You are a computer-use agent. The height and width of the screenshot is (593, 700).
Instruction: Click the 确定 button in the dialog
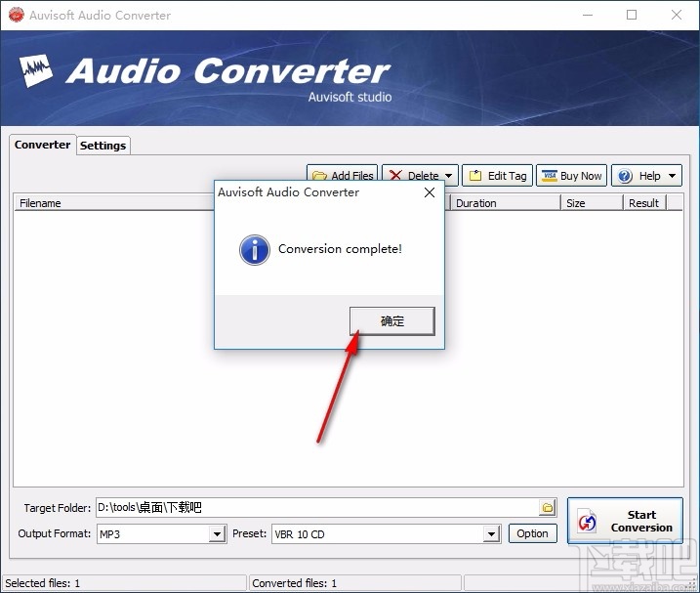click(x=391, y=320)
